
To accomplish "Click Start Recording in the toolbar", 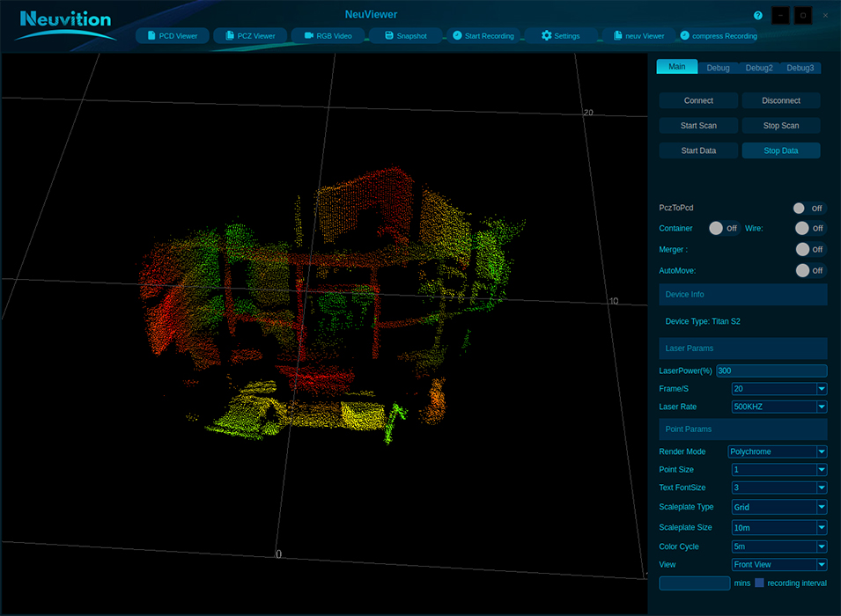I will point(483,36).
